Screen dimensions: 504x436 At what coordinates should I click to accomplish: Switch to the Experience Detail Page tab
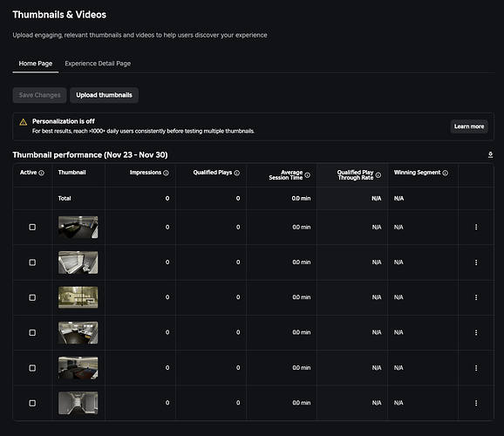(x=98, y=64)
